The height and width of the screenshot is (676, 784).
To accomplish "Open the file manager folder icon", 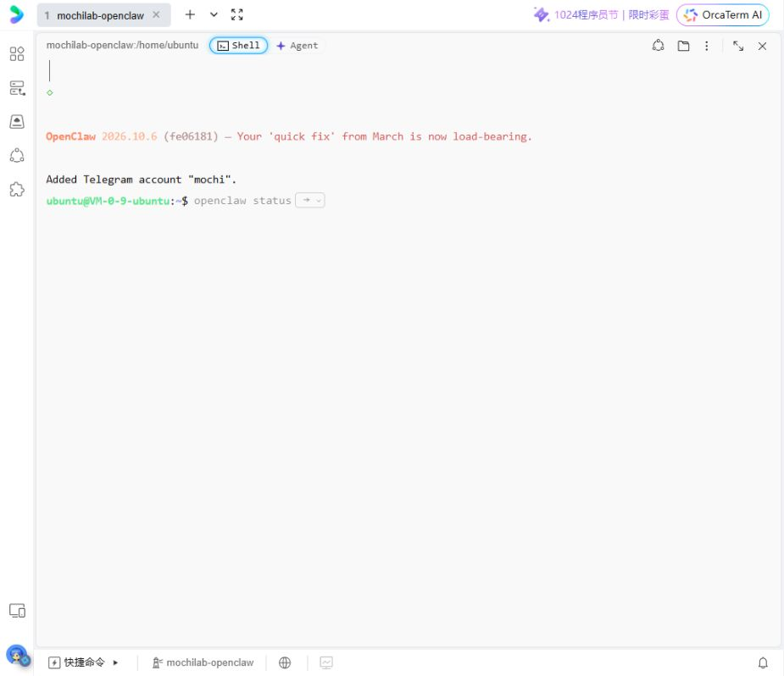I will (683, 46).
